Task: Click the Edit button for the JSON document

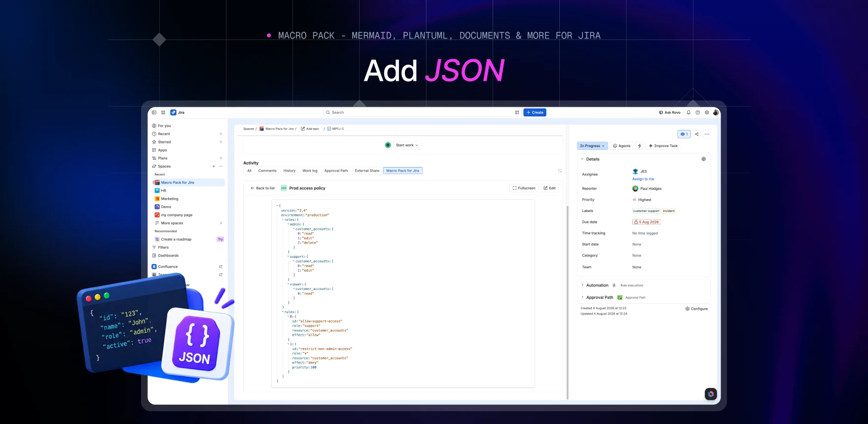Action: (549, 188)
